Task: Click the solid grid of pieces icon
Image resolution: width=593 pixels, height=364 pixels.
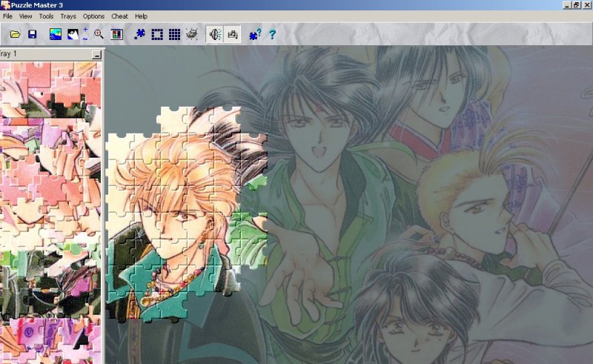Action: tap(174, 34)
